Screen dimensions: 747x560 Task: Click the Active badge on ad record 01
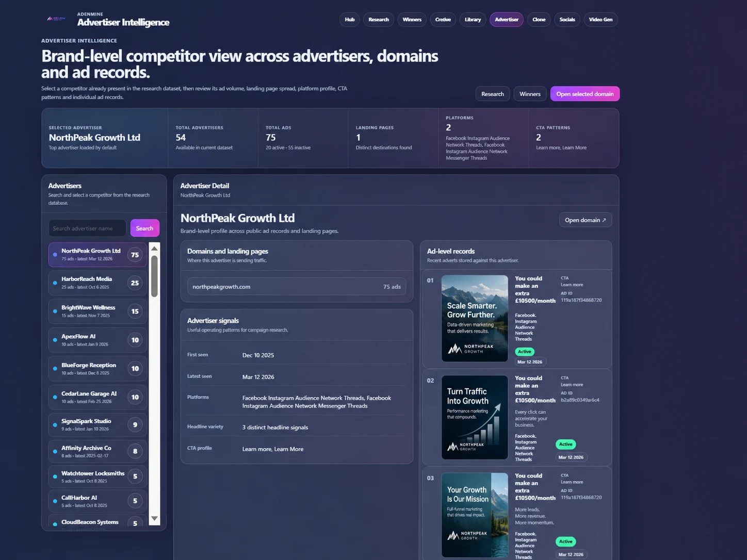[x=525, y=352]
